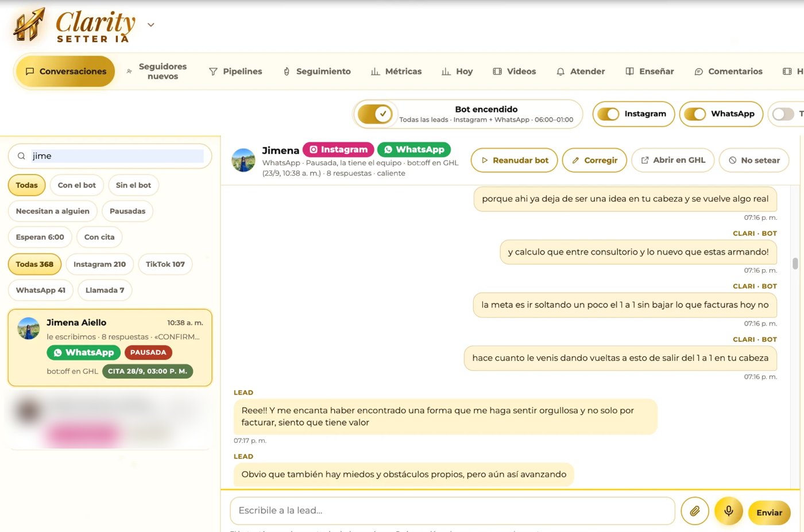Click the Clarity Setter IA logo

(x=75, y=26)
